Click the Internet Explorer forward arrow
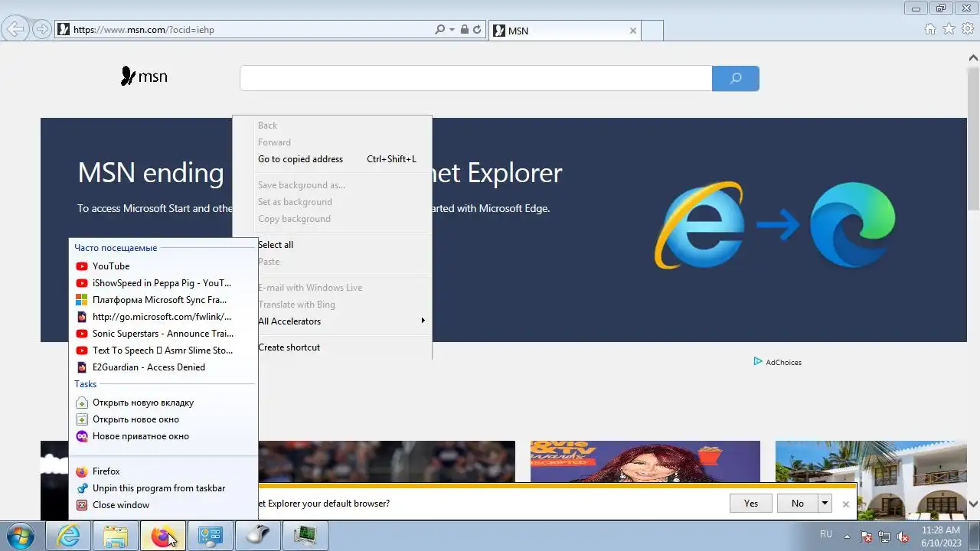The width and height of the screenshot is (980, 551). (42, 30)
